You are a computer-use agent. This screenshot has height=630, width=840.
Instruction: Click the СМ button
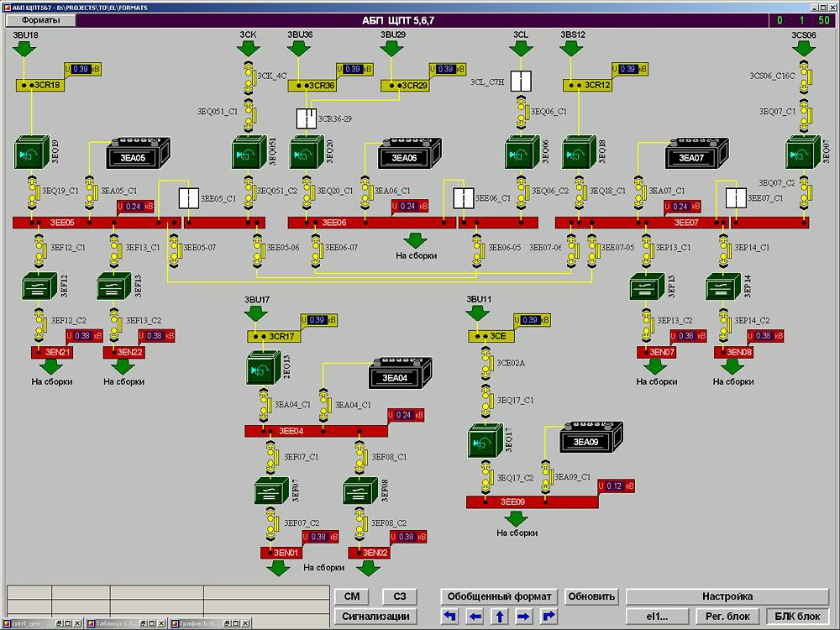click(x=352, y=596)
